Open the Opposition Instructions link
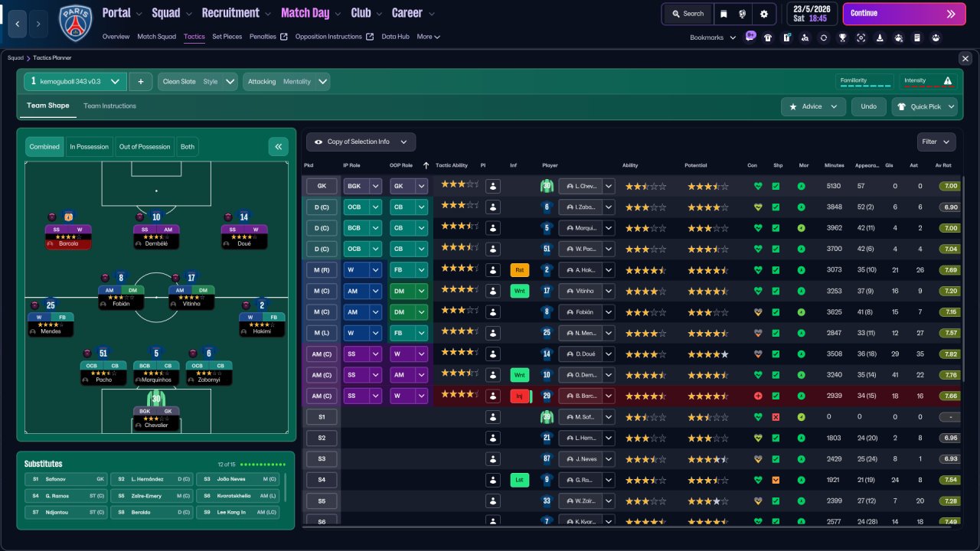Screen dimensions: 980x551 (334, 37)
